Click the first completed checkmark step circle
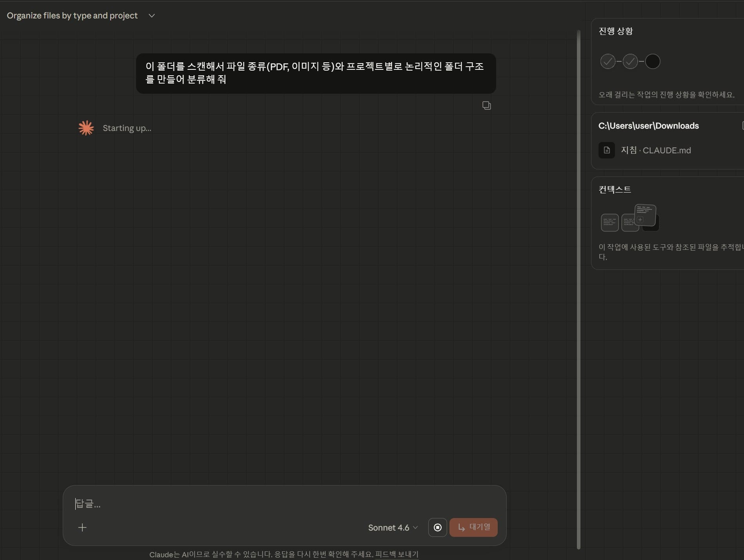 608,62
